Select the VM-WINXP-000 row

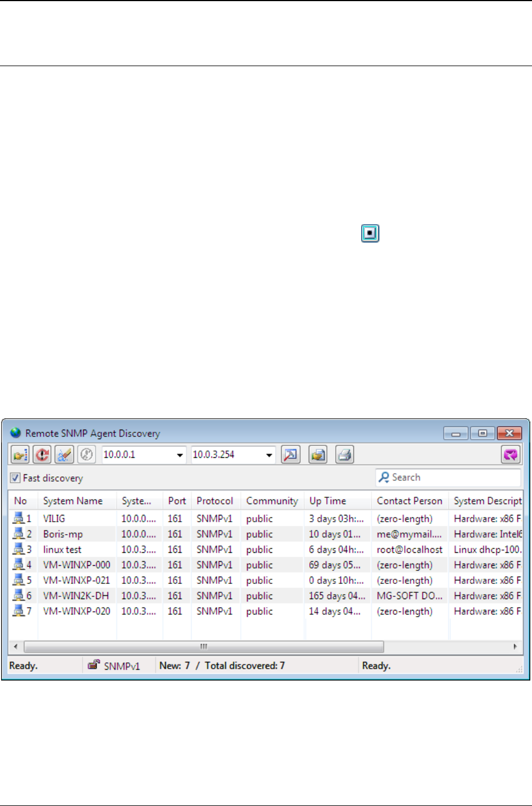(x=266, y=565)
